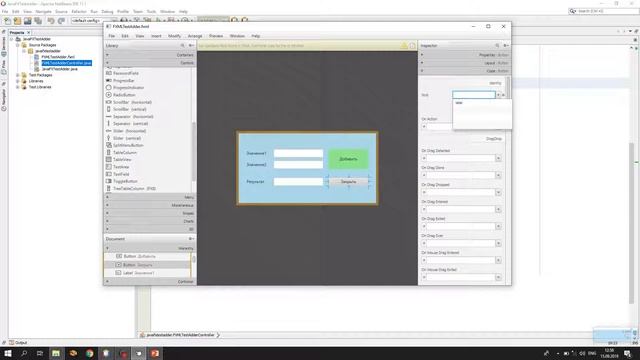Viewport: 640px width, 360px height.
Task: Open Scene Builder File menu
Action: point(111,36)
